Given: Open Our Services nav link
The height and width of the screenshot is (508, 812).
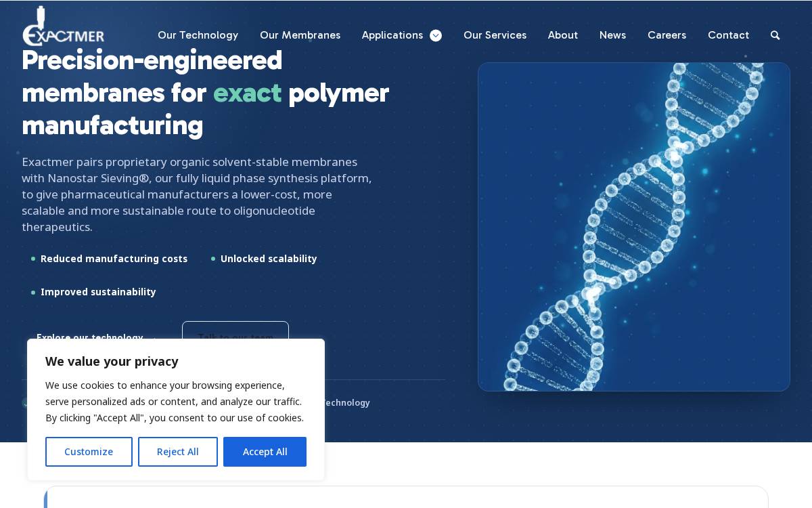Looking at the screenshot, I should [x=495, y=35].
